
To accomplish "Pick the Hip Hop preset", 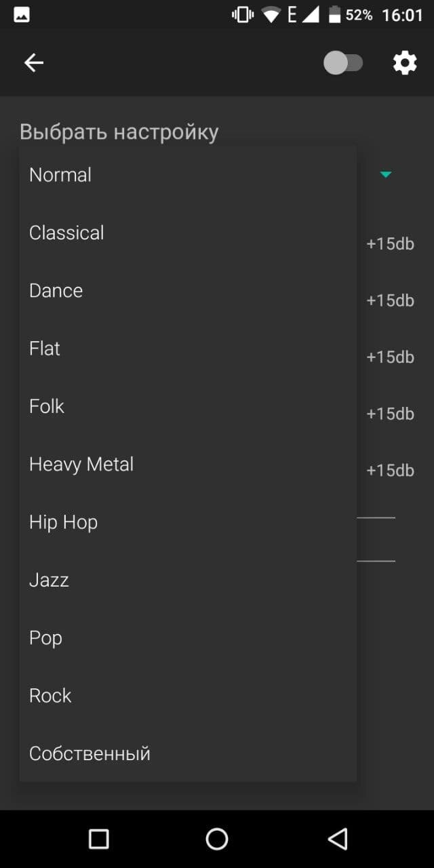I will [188, 522].
